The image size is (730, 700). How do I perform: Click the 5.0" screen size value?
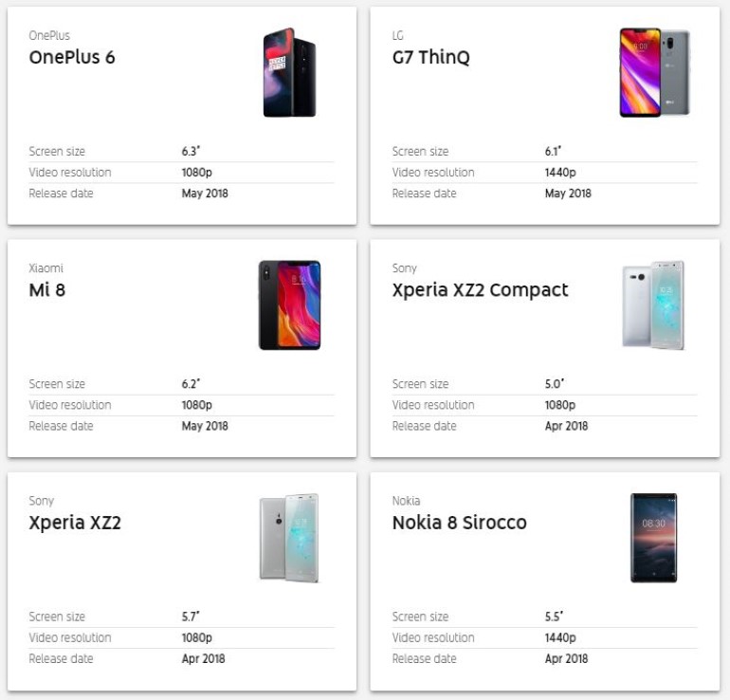[555, 384]
